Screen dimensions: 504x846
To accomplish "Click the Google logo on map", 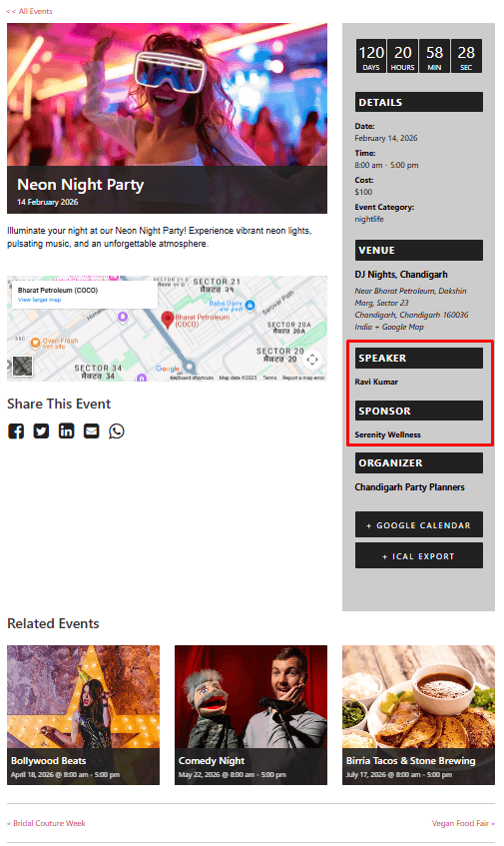I will (x=168, y=369).
